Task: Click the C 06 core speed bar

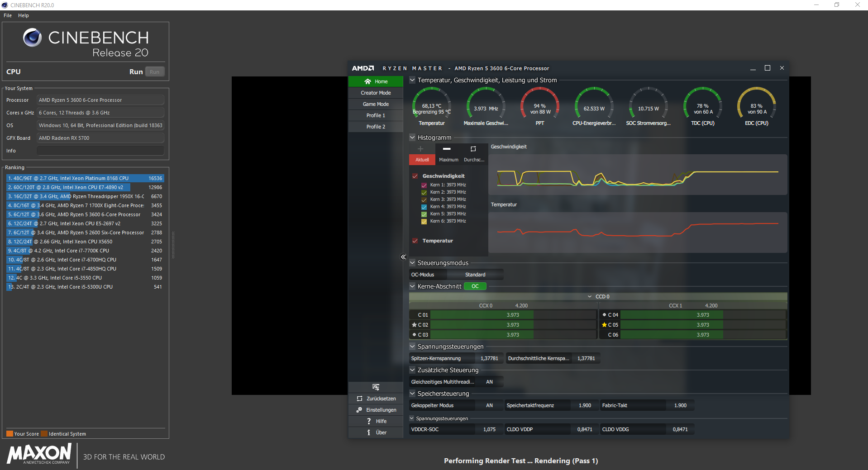Action: click(703, 335)
